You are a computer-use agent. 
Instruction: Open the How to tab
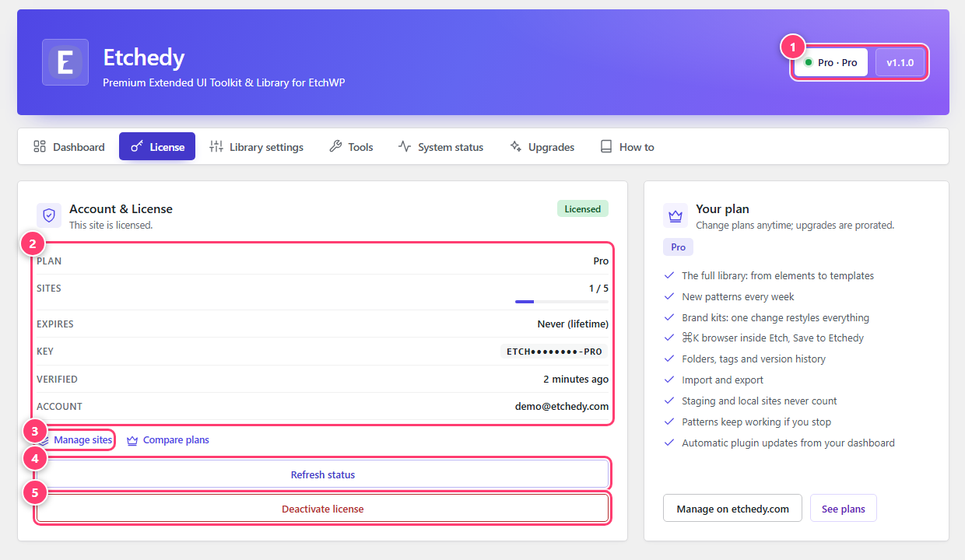627,147
